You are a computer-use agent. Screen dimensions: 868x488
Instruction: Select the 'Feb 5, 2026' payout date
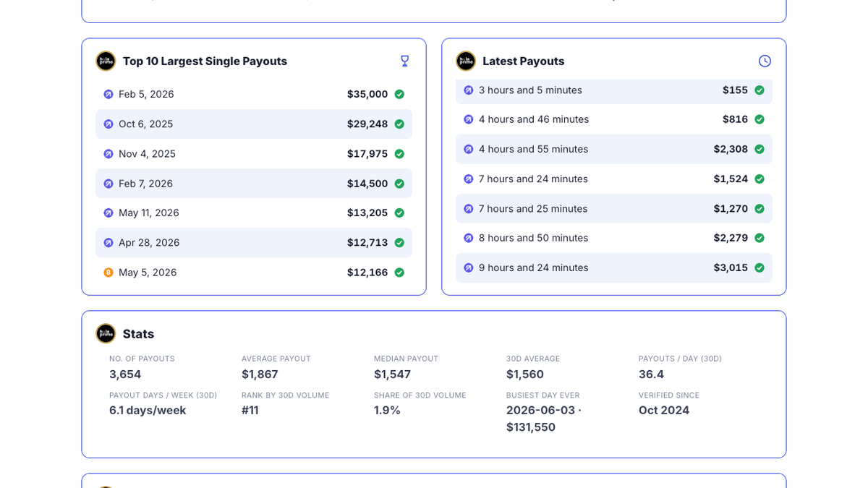146,94
